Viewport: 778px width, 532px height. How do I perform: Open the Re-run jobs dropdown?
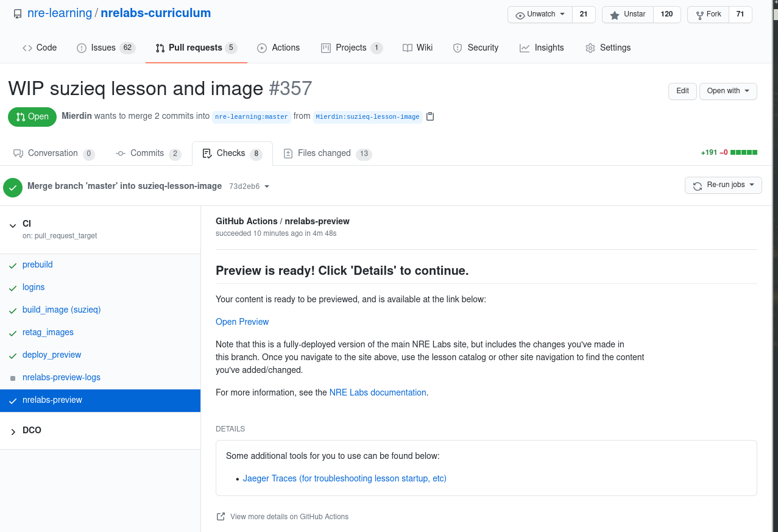click(x=723, y=185)
